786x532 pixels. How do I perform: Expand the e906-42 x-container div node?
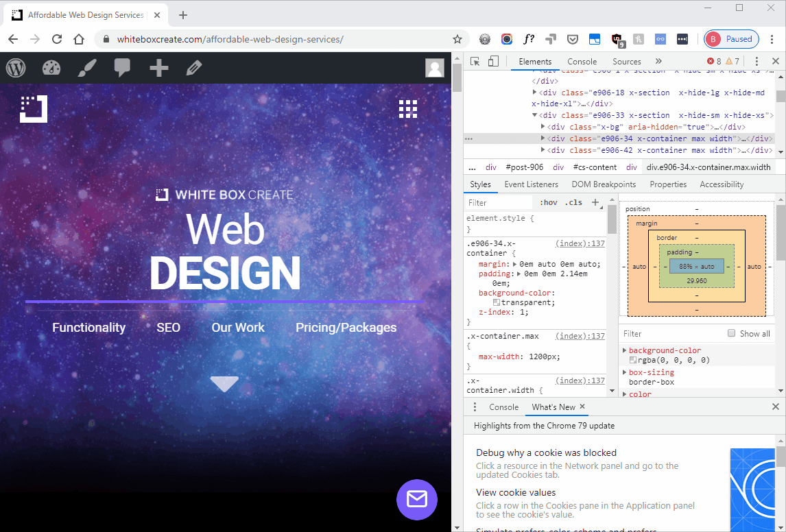(x=544, y=150)
